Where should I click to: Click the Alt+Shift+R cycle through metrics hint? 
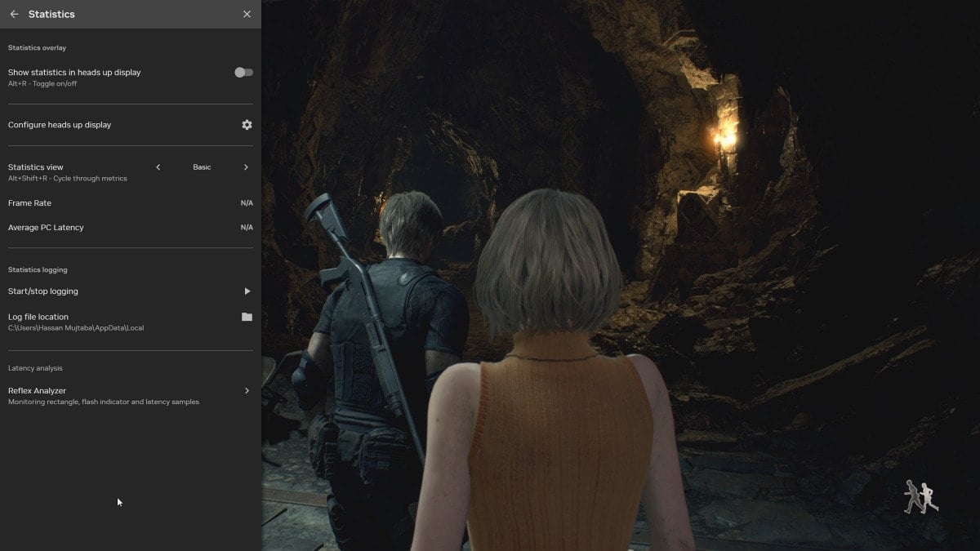(x=68, y=179)
